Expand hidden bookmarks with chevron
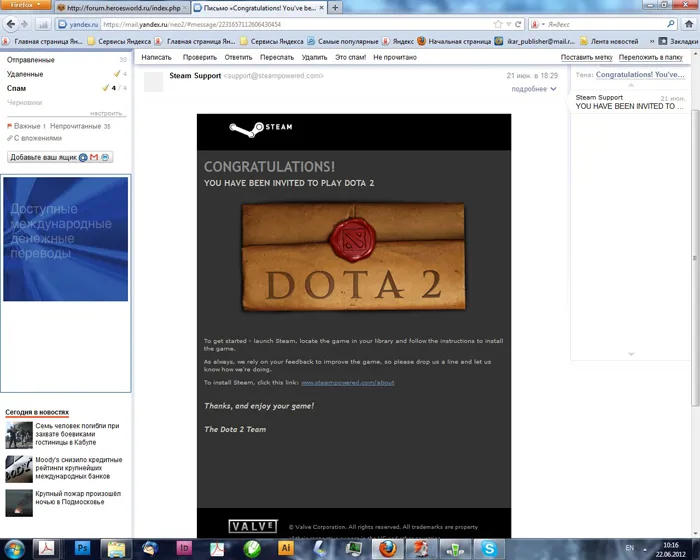 (x=651, y=41)
